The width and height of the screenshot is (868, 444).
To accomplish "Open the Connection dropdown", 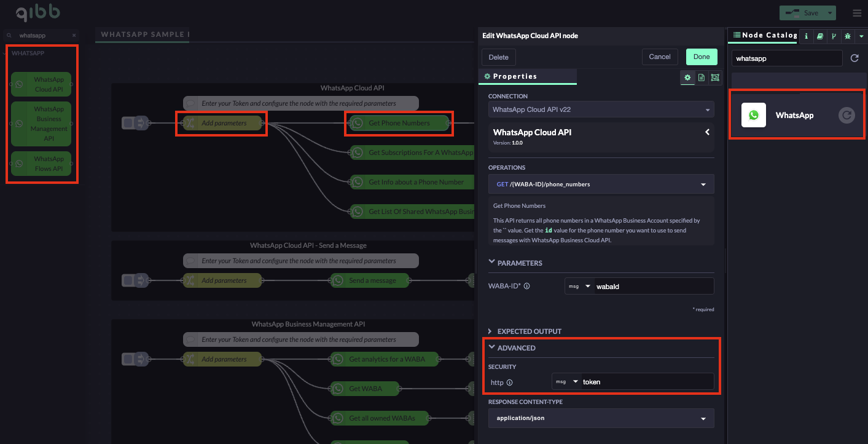I will tap(601, 109).
